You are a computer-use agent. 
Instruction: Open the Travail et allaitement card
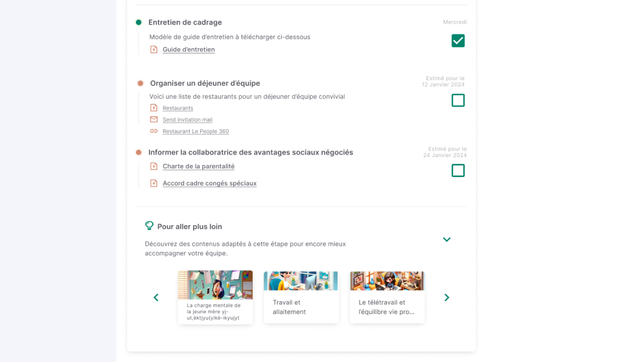click(x=301, y=297)
